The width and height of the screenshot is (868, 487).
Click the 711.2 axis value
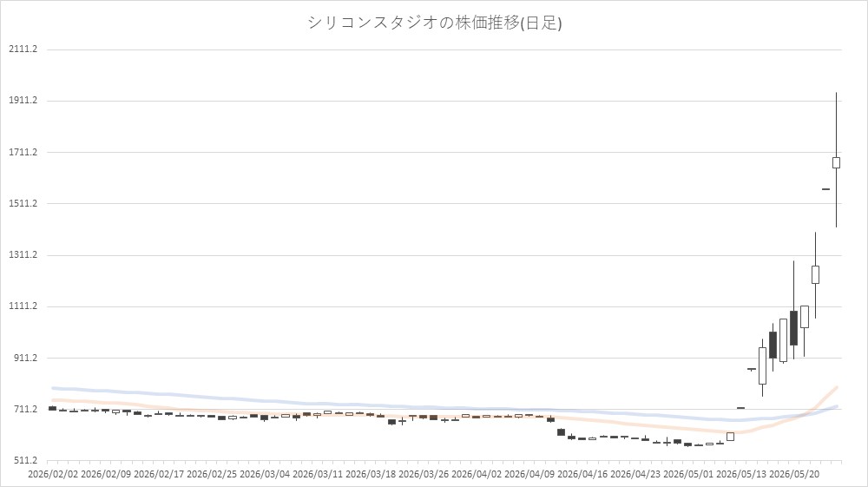tap(25, 410)
